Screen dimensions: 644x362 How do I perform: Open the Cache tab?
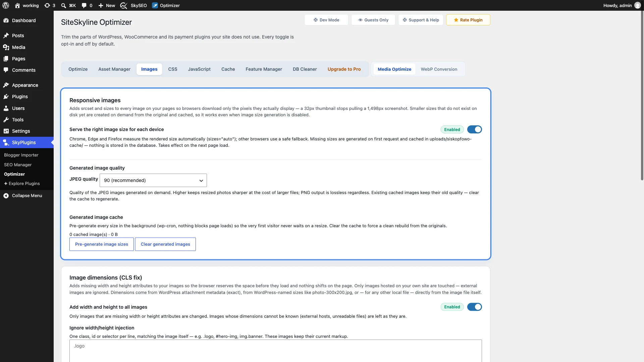click(228, 69)
